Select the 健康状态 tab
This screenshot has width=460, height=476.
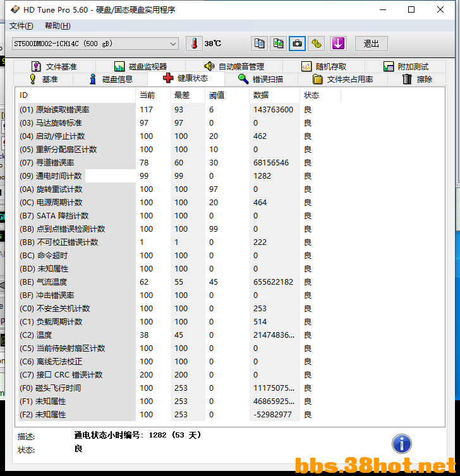pyautogui.click(x=186, y=78)
